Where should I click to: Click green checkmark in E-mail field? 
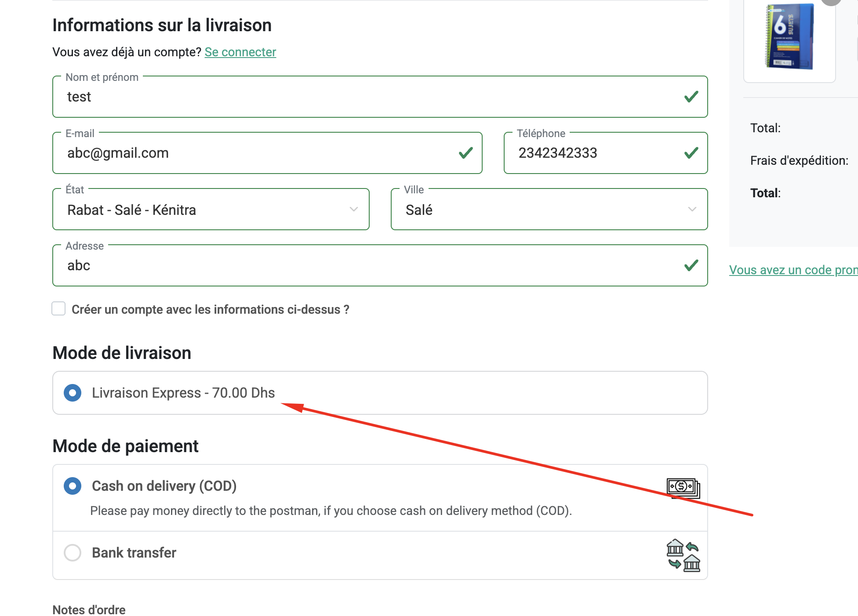tap(465, 153)
